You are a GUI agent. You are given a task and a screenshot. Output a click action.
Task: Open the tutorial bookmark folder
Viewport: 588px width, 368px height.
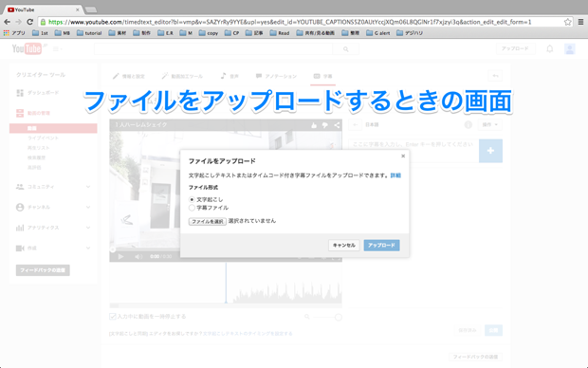click(89, 33)
